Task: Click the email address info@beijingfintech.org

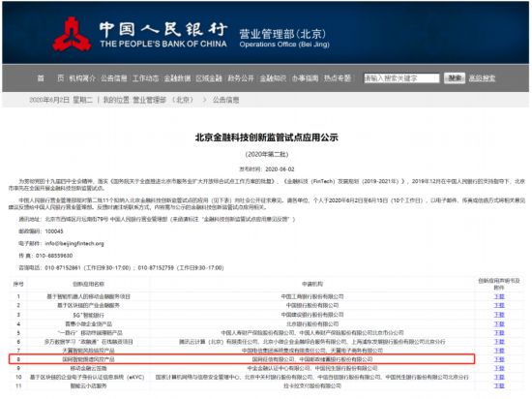Action: pos(74,243)
